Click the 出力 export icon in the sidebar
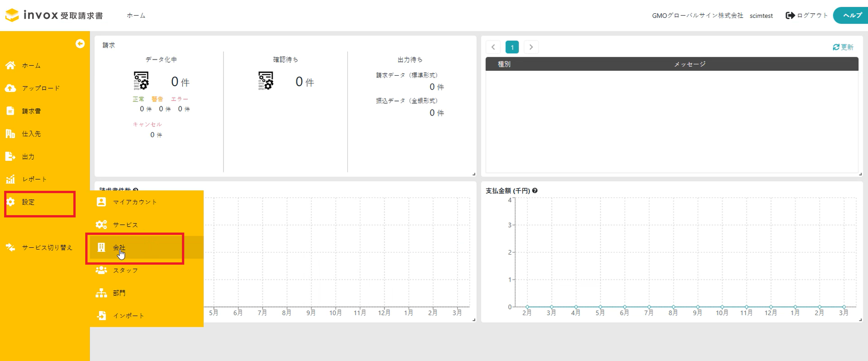The width and height of the screenshot is (868, 361). click(10, 156)
